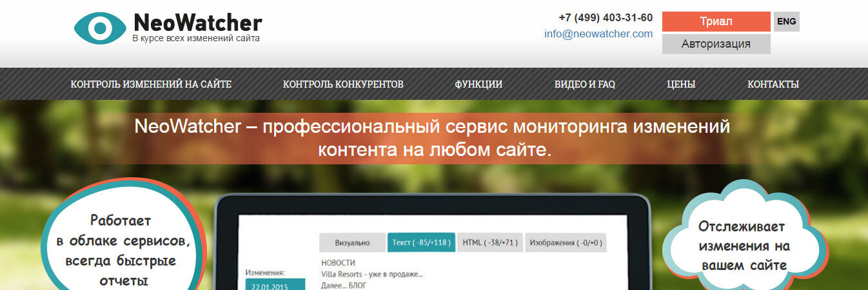Open the Авторизация login button

[716, 44]
